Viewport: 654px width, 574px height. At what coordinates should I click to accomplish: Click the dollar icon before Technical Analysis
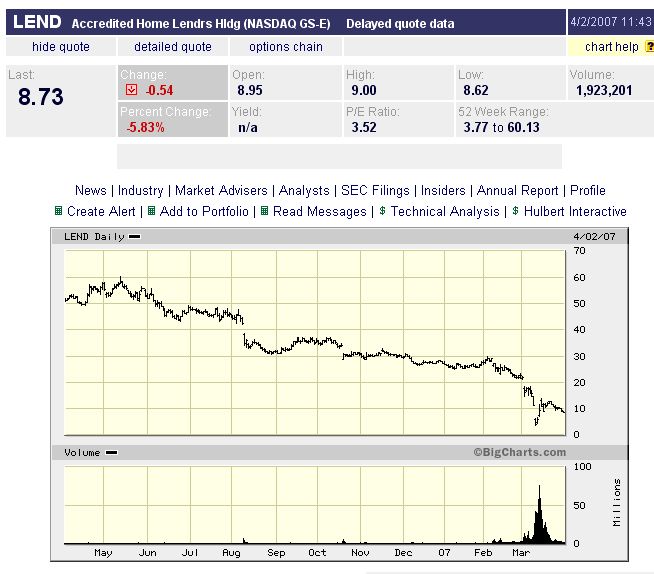point(383,211)
